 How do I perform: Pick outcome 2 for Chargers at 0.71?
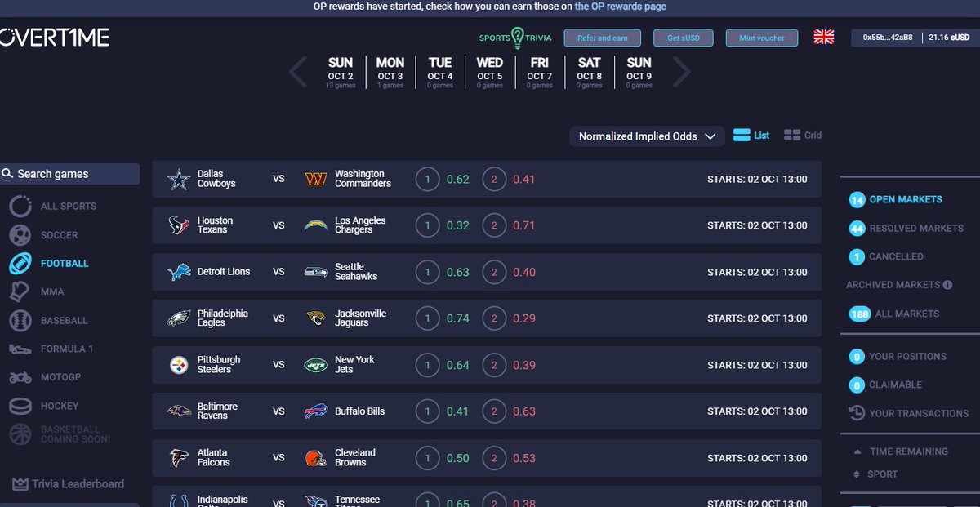(x=493, y=225)
